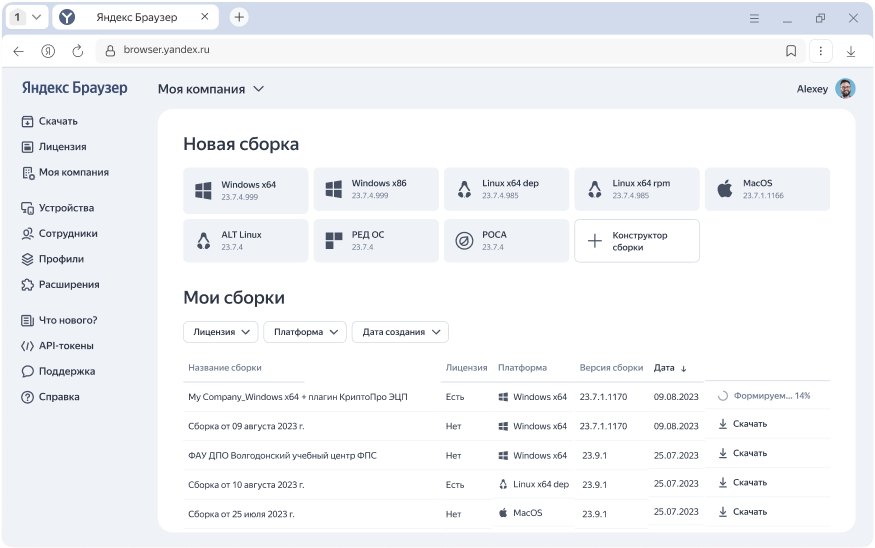Select the Яндекс Браузер browser tab
875x548 pixels.
(136, 17)
